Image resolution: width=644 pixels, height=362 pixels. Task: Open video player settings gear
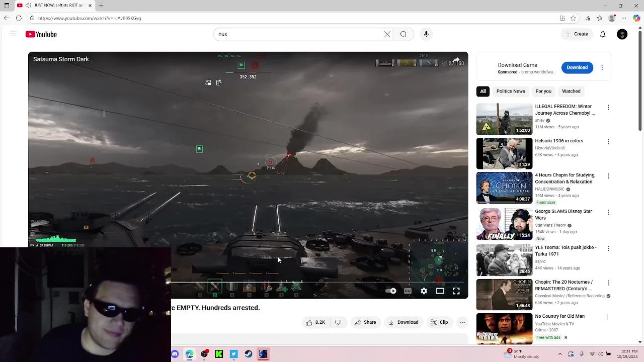click(x=424, y=291)
